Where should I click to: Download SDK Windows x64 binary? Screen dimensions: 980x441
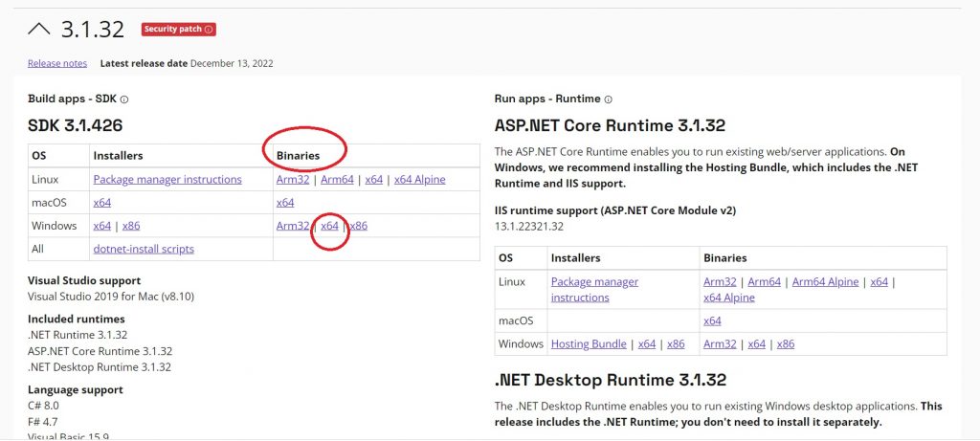pyautogui.click(x=329, y=226)
